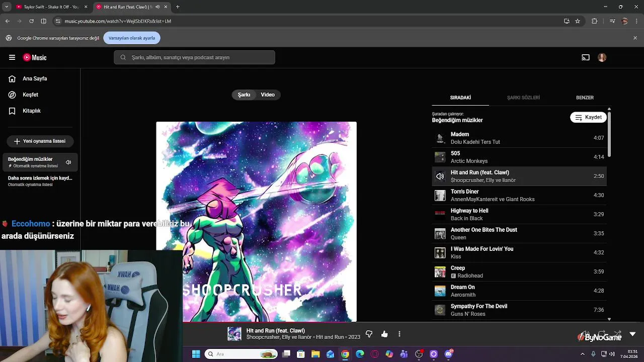Click the queue panel scrollbar

pos(609,133)
